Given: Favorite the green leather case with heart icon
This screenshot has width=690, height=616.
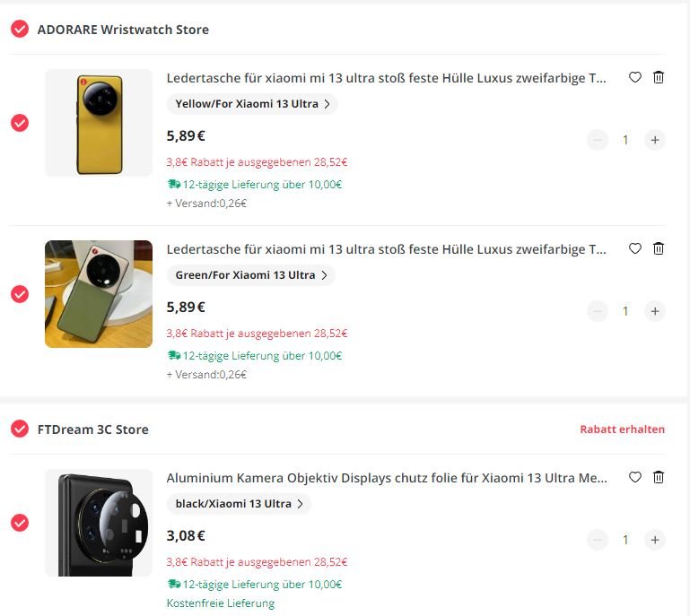Looking at the screenshot, I should point(634,248).
